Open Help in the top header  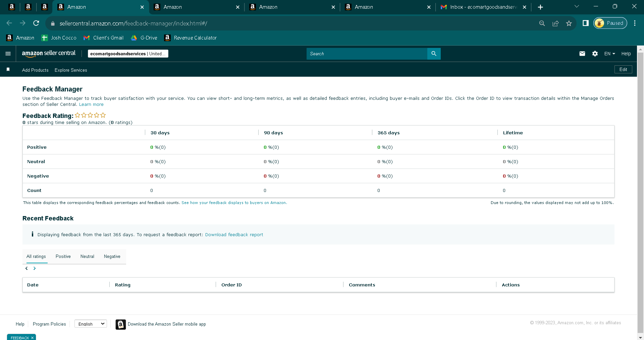[626, 54]
